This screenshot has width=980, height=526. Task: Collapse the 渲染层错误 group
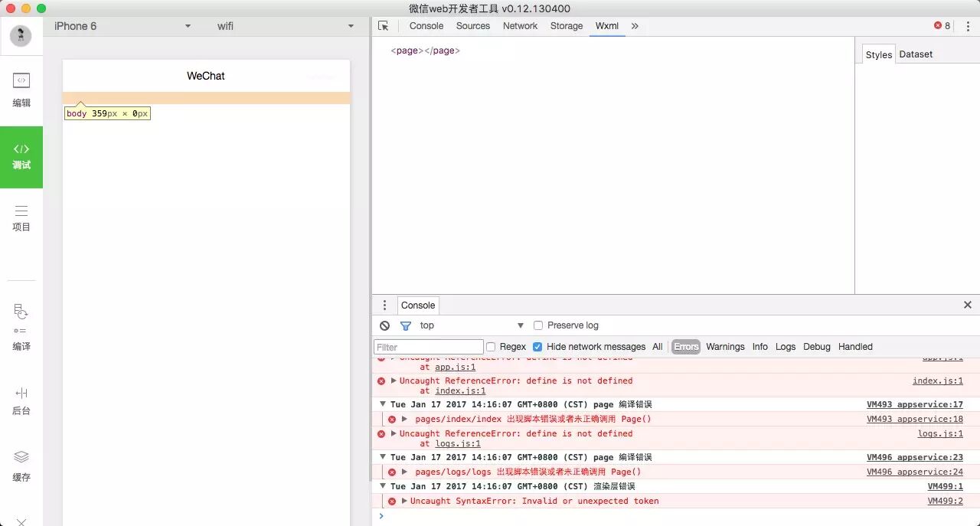(383, 486)
